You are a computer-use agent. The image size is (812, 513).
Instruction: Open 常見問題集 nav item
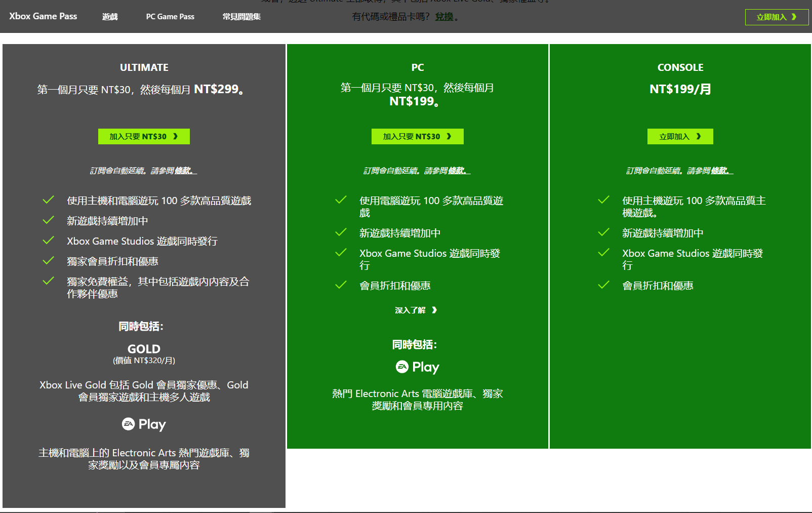[x=241, y=17]
